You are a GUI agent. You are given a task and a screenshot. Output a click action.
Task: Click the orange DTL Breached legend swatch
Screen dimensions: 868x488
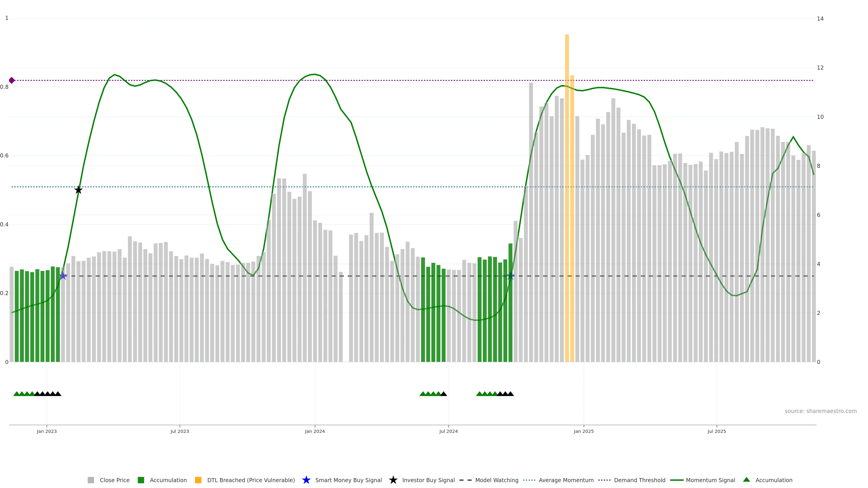pos(198,480)
